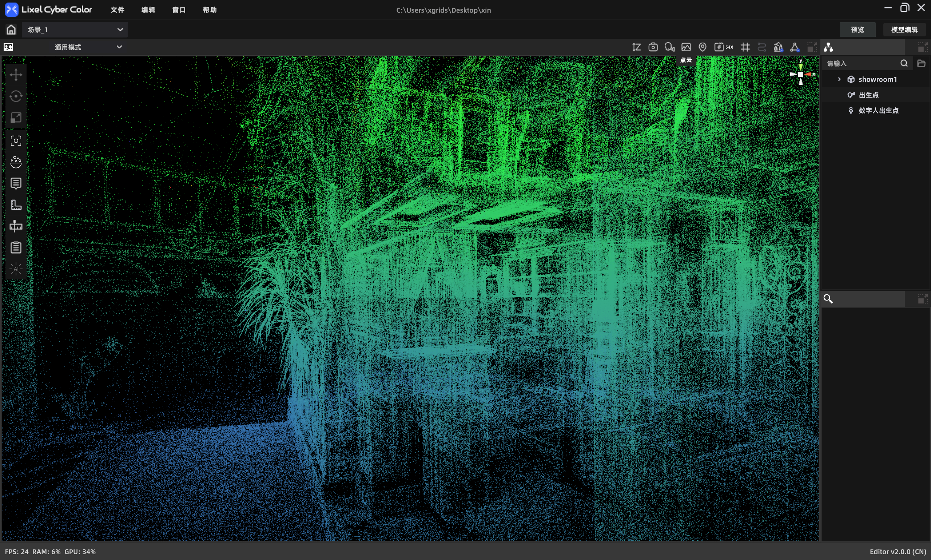Image resolution: width=931 pixels, height=560 pixels.
Task: Open the 窗口 menu
Action: (x=179, y=10)
